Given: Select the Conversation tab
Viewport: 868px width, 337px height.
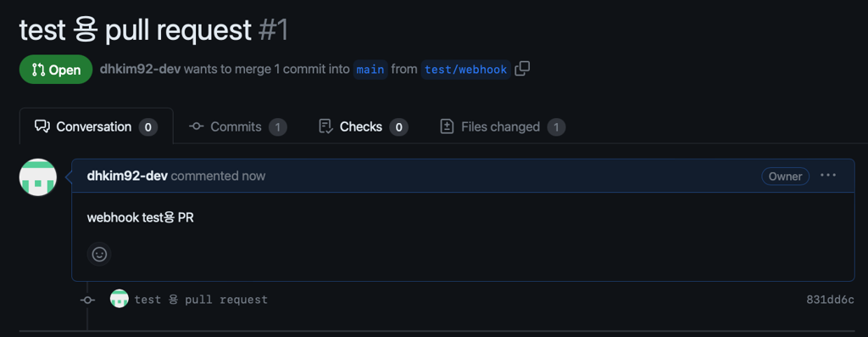Looking at the screenshot, I should point(96,127).
